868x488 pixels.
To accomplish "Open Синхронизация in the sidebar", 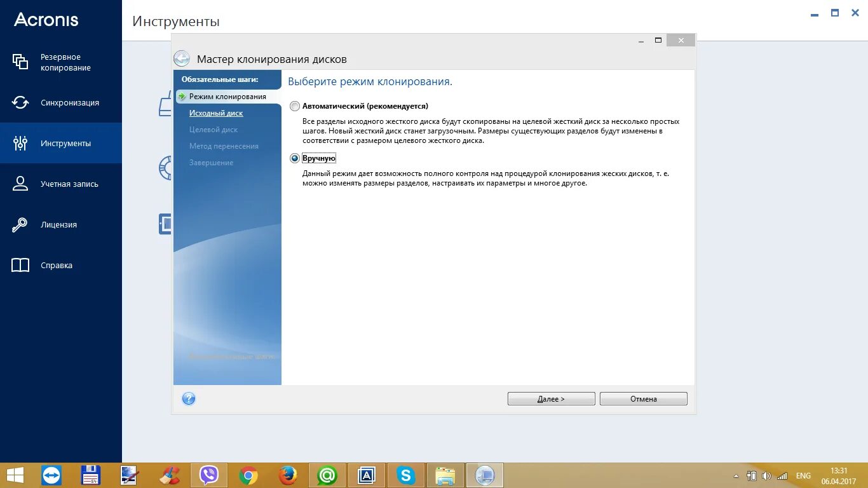I will [x=61, y=102].
